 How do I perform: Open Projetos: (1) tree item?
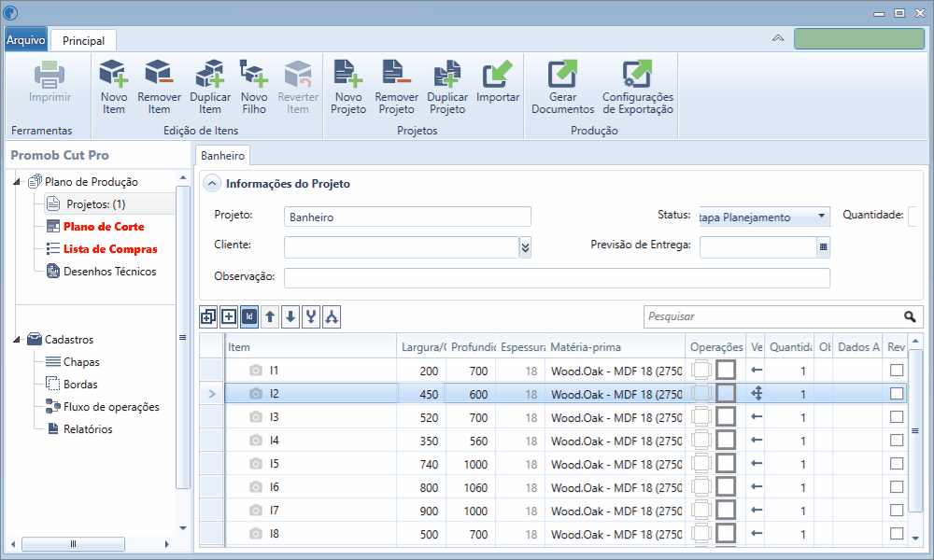(x=95, y=204)
